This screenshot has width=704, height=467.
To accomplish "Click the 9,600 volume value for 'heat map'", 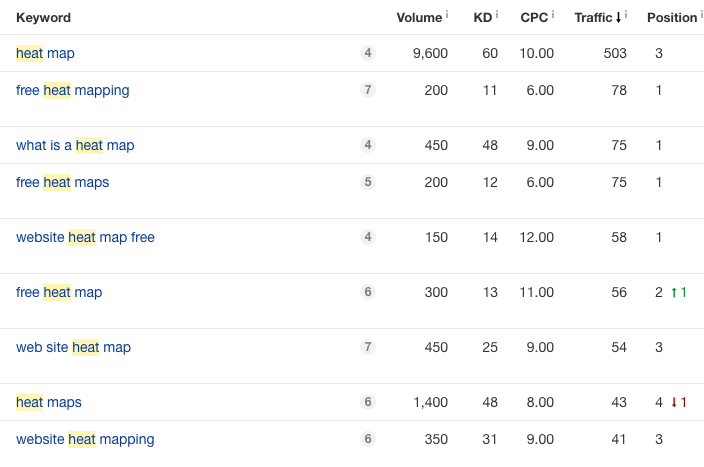I will pyautogui.click(x=430, y=53).
